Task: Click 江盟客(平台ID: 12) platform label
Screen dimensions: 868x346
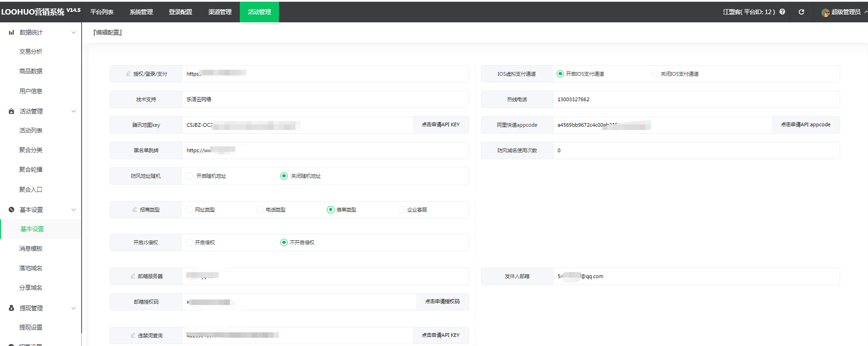Action: 749,12
